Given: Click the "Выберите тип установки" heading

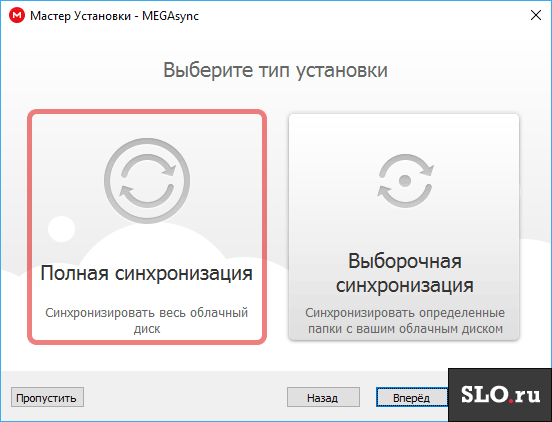Looking at the screenshot, I should [x=276, y=70].
